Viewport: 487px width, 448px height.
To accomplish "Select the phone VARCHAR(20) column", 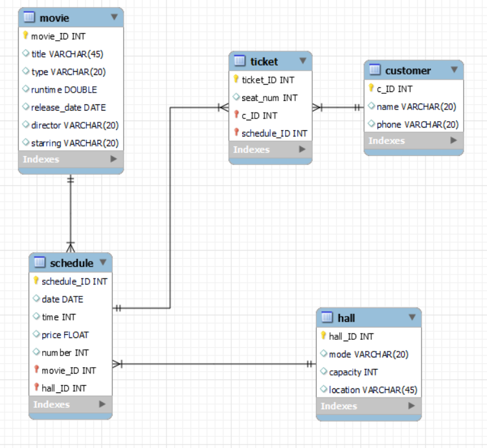I will [x=414, y=124].
